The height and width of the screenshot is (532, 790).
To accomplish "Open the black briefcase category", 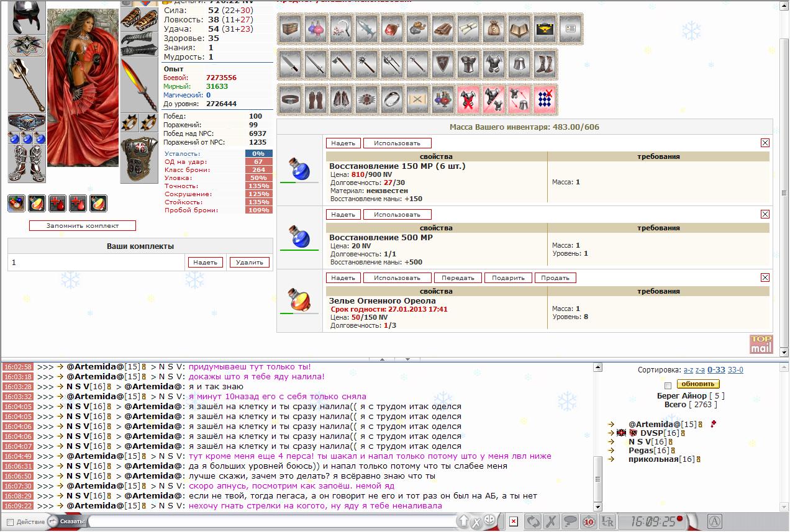I will [546, 29].
